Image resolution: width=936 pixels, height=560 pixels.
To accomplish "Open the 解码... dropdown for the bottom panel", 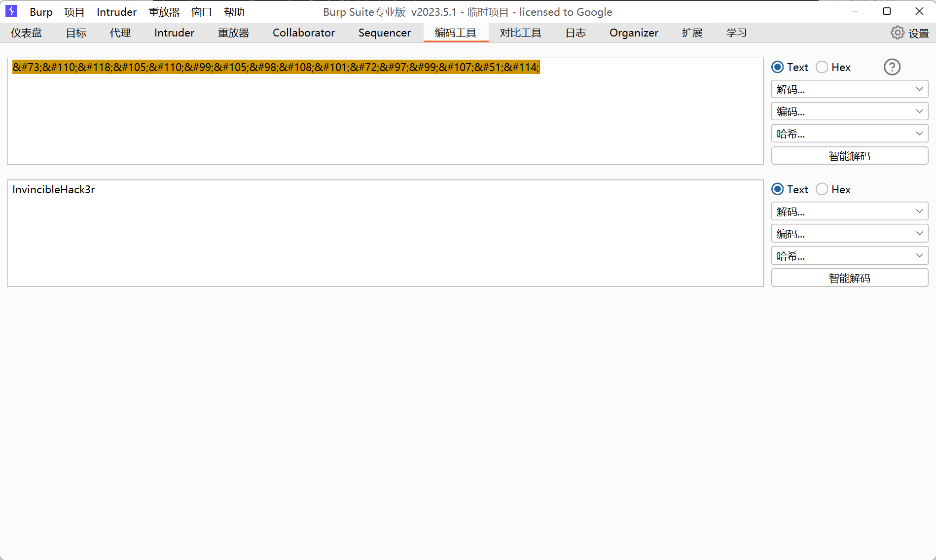I will (850, 211).
